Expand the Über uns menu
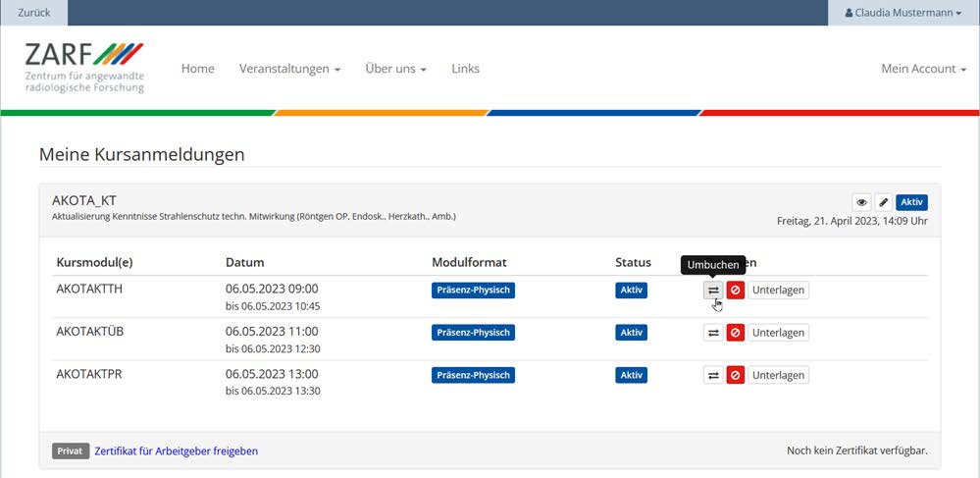Image resolution: width=980 pixels, height=478 pixels. coord(395,69)
